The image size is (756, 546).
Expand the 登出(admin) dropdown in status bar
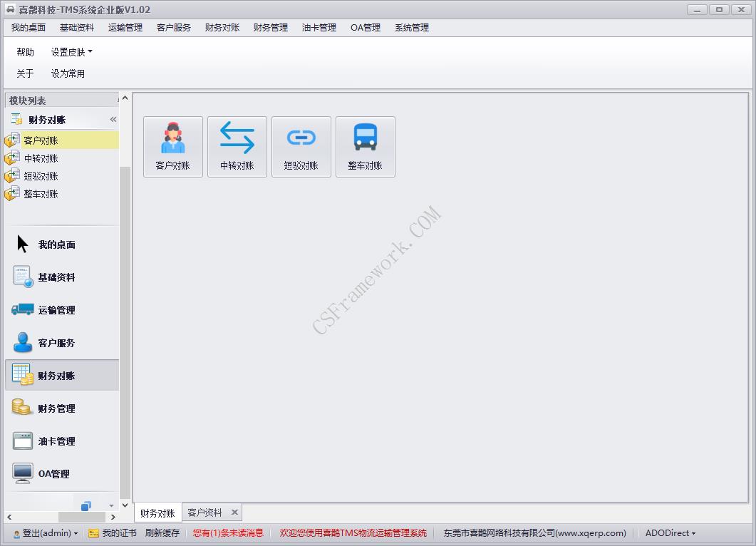(x=45, y=532)
